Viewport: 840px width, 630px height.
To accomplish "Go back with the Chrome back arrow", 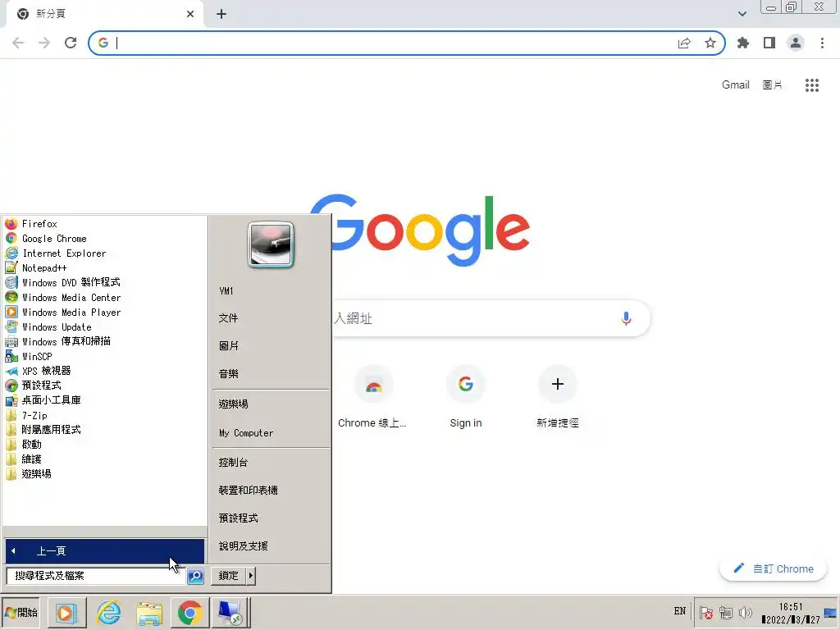I will pos(18,43).
